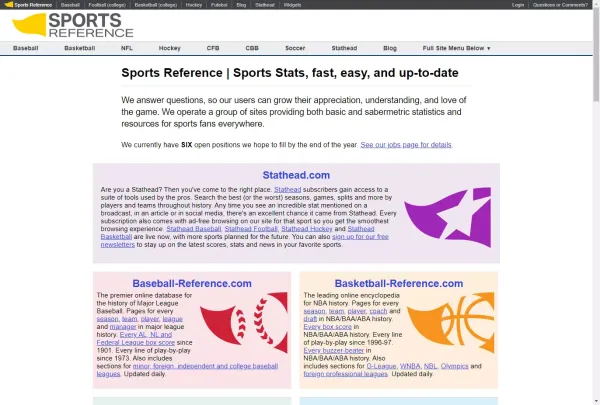Viewport: 600px width, 405px height.
Task: Click the purple Stathead star logo
Action: pyautogui.click(x=448, y=217)
